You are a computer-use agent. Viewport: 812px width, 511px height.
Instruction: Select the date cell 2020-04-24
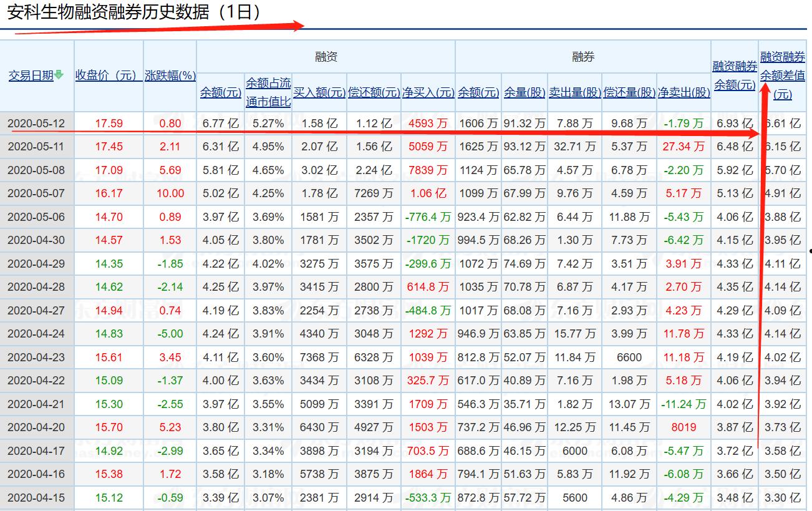tap(36, 334)
